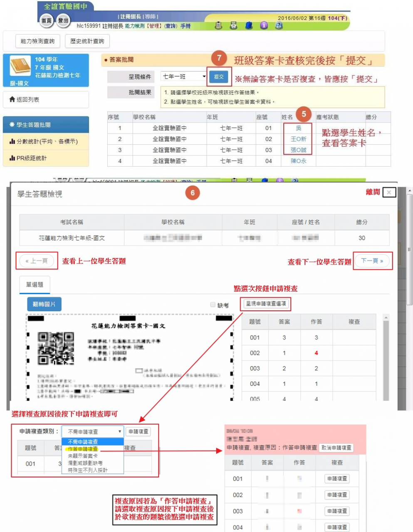Click the round 首頁 home button
Image resolution: width=413 pixels, height=532 pixels.
click(46, 20)
